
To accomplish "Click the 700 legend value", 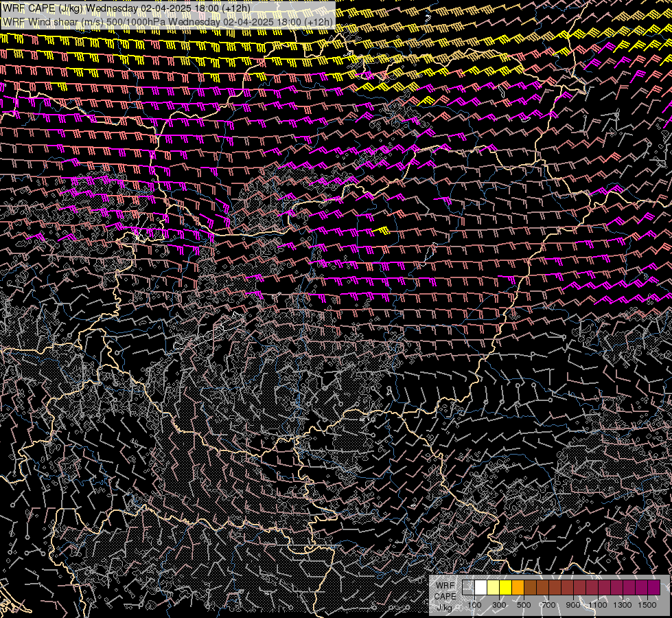I will click(x=548, y=605).
